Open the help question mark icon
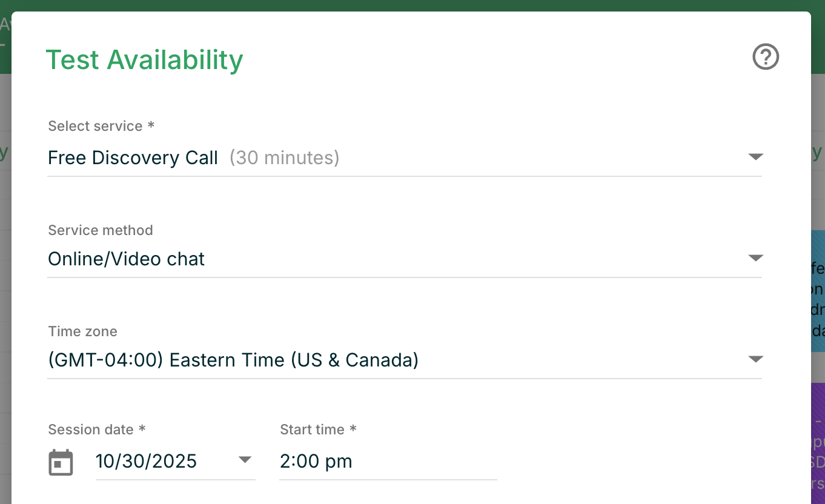 (x=766, y=58)
